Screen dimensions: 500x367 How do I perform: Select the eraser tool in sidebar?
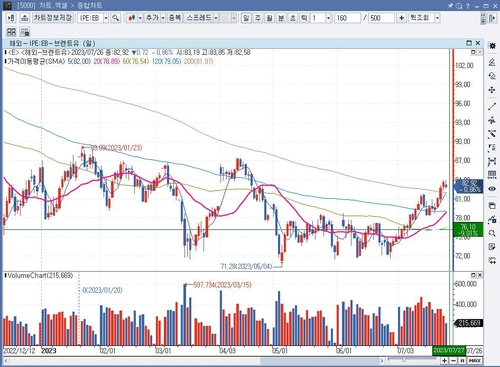click(x=492, y=76)
